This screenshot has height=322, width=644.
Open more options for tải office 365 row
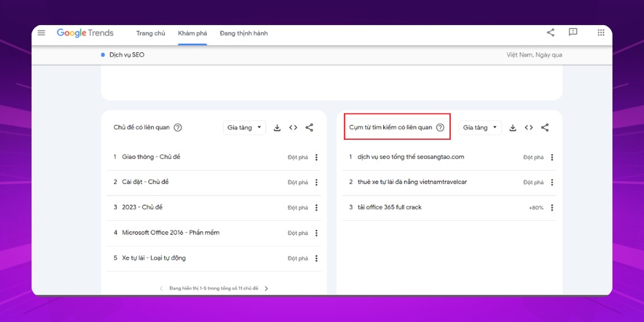552,208
